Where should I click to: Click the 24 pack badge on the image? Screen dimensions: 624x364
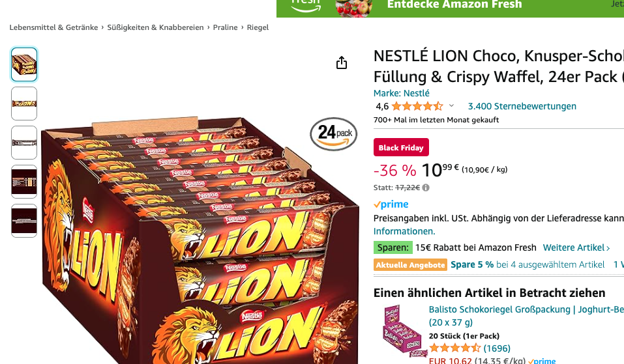[x=333, y=133]
